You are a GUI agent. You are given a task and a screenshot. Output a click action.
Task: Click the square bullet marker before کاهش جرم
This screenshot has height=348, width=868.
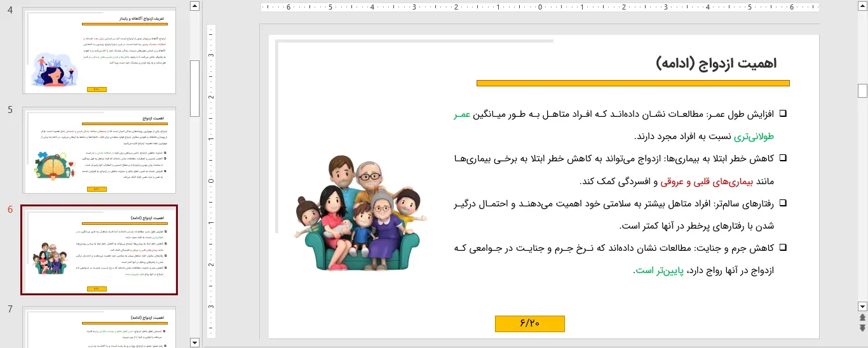click(x=783, y=247)
